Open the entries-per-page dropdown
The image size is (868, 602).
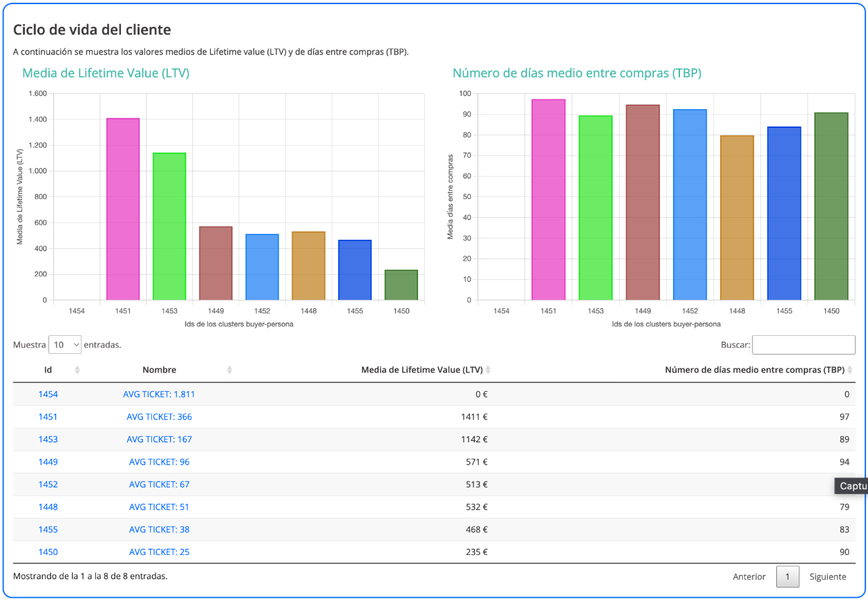pos(65,345)
